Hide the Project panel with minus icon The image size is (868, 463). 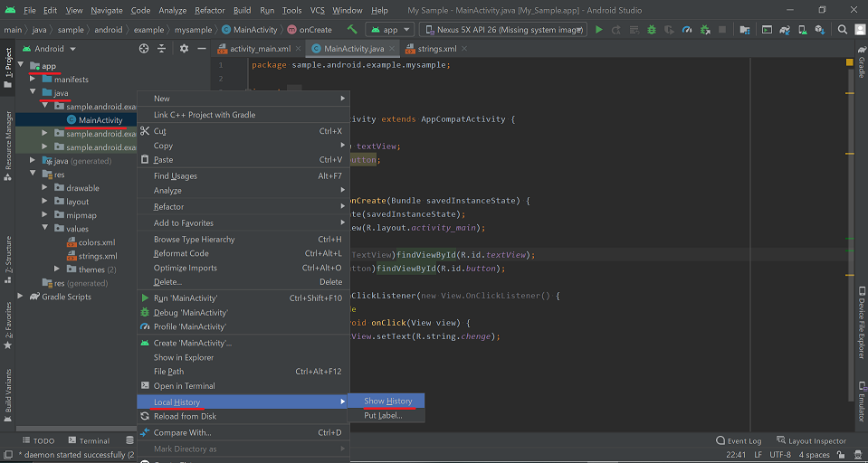202,49
